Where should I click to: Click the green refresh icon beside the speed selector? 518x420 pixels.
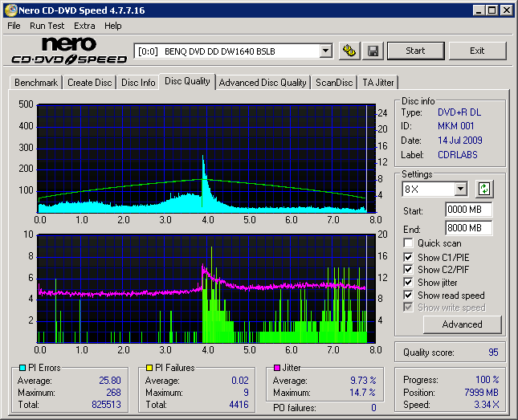coord(484,190)
